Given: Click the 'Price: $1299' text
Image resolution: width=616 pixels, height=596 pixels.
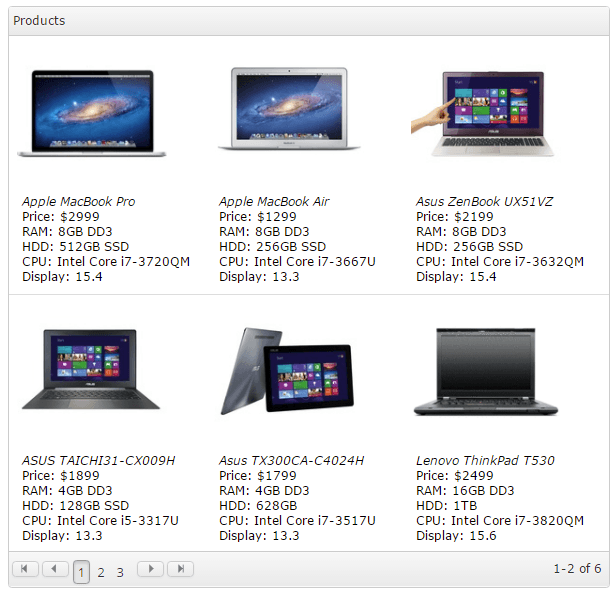Looking at the screenshot, I should [258, 216].
